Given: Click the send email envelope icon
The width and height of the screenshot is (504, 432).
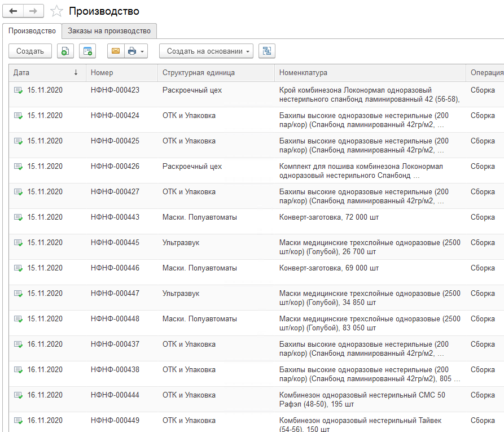Looking at the screenshot, I should tap(116, 51).
